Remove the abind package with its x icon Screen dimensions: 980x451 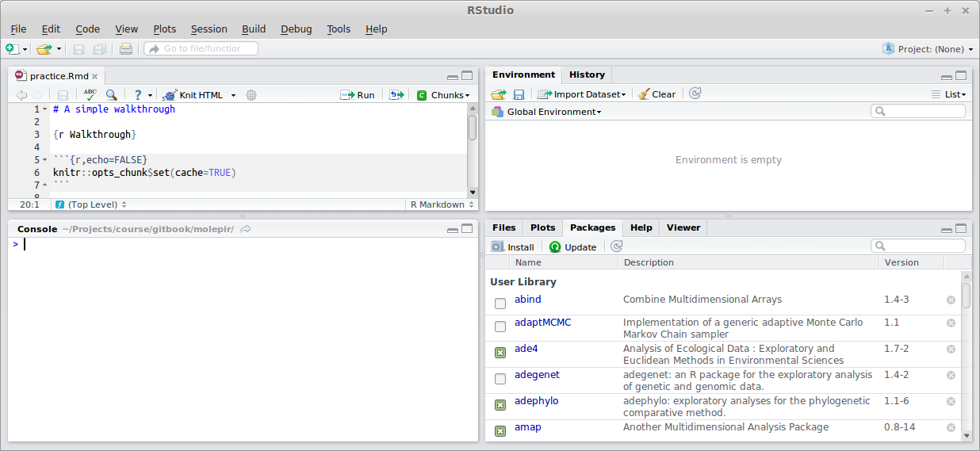pos(951,300)
